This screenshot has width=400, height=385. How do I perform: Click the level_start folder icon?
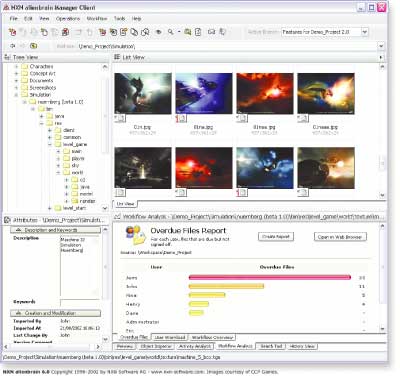tap(58, 208)
